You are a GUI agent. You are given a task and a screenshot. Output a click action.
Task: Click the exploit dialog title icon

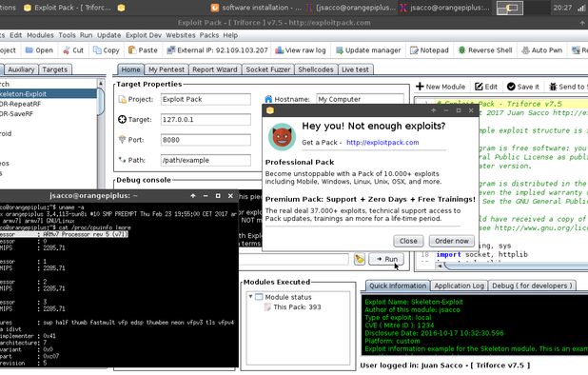tap(270, 110)
